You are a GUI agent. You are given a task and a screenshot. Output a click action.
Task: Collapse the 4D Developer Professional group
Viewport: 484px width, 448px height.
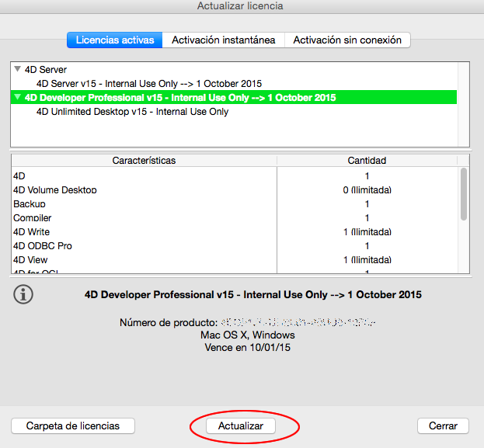18,98
